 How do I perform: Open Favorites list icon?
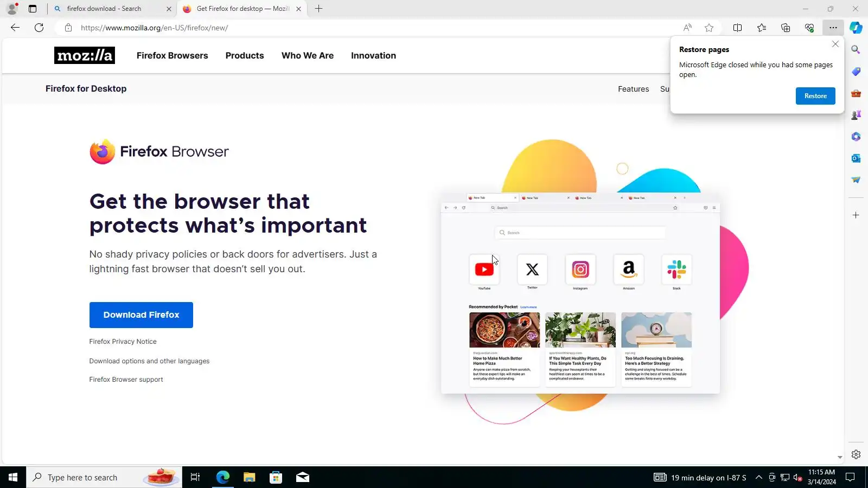point(762,28)
